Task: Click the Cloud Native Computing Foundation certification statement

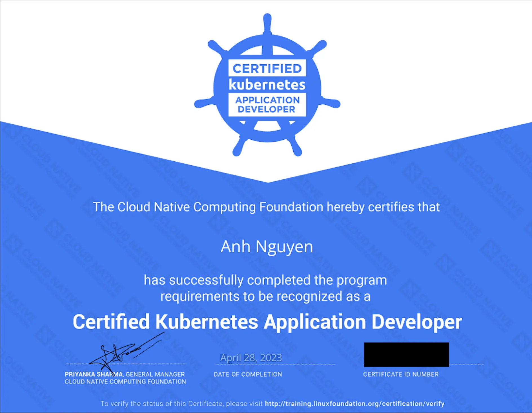Action: (266, 206)
